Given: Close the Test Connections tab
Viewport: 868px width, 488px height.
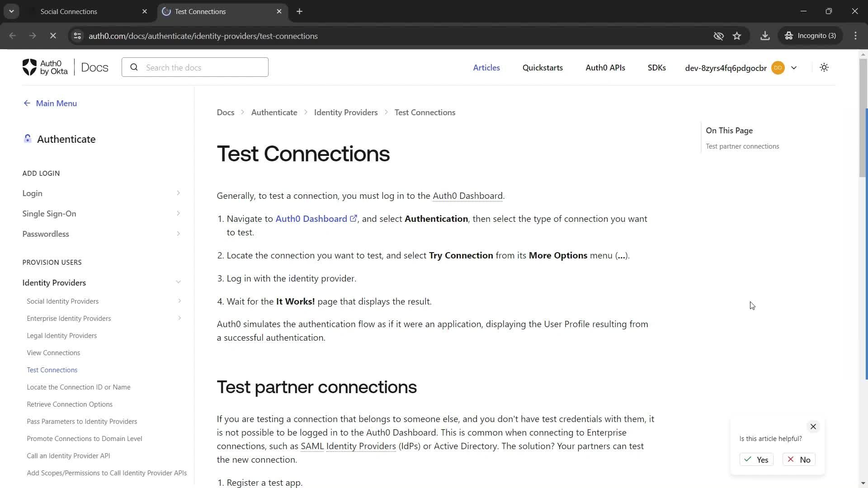Looking at the screenshot, I should pyautogui.click(x=279, y=11).
